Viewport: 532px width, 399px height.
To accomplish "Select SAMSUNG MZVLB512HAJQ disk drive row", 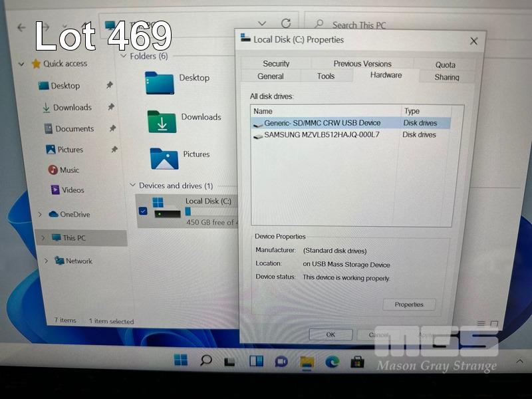I will [x=322, y=135].
